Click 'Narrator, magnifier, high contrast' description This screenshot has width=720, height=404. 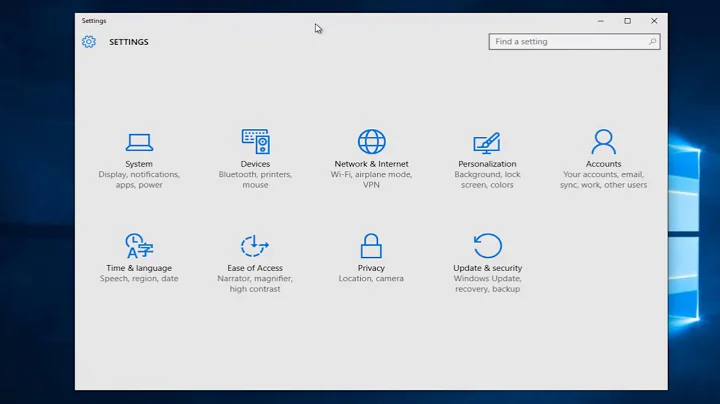pos(255,284)
